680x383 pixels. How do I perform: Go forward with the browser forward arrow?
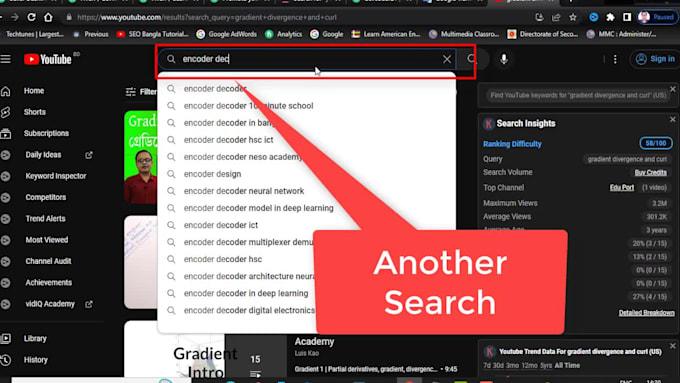[14, 17]
